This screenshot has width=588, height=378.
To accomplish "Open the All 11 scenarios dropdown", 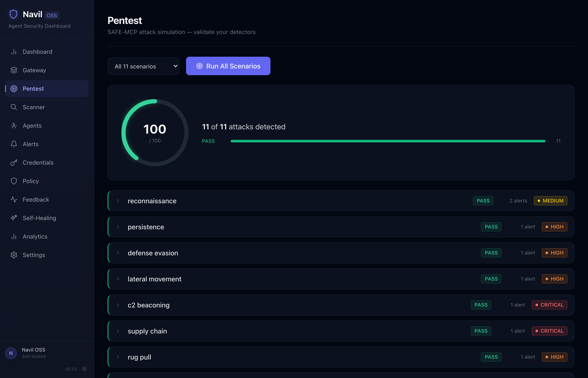I will click(143, 66).
